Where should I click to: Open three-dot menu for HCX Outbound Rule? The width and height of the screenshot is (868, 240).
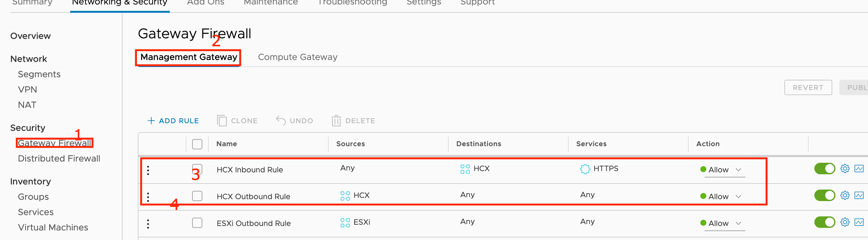click(148, 197)
